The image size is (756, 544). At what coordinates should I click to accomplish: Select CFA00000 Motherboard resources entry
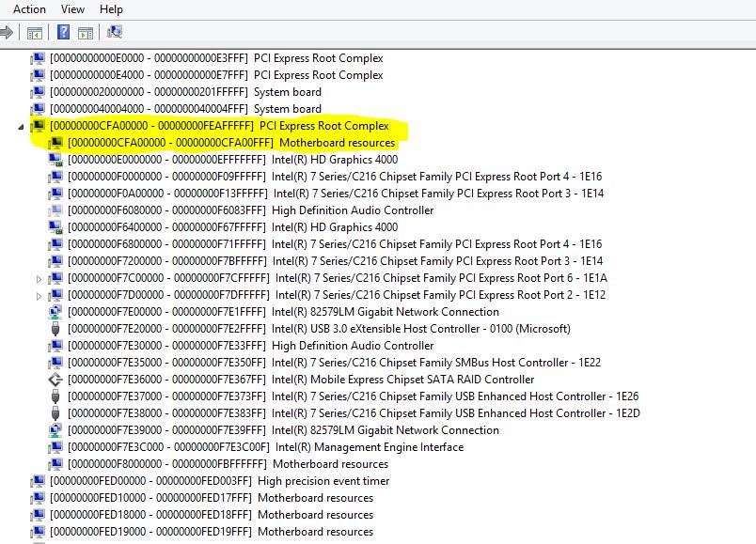point(231,143)
